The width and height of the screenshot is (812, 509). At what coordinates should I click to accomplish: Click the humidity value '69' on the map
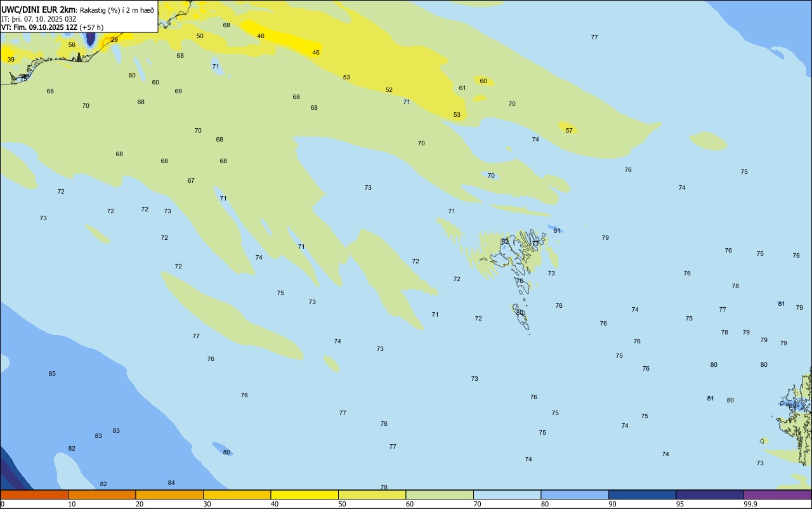(178, 91)
